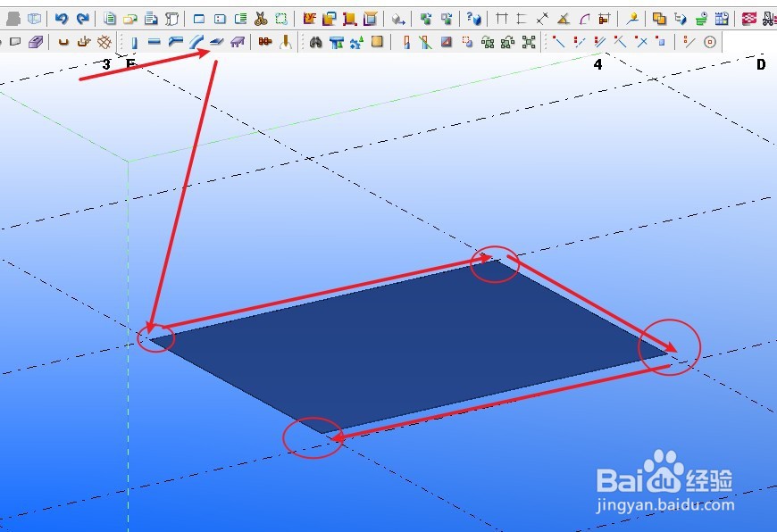
Task: Click the add construction line icon
Action: (689, 42)
